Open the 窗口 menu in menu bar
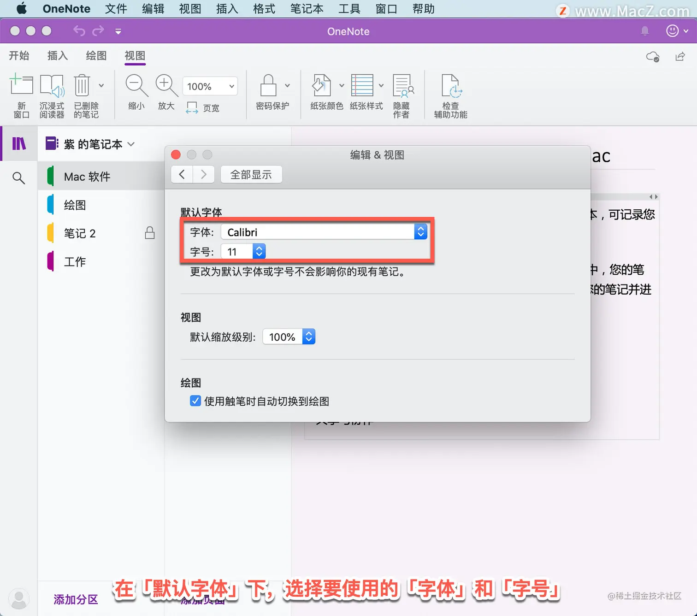 (x=386, y=9)
